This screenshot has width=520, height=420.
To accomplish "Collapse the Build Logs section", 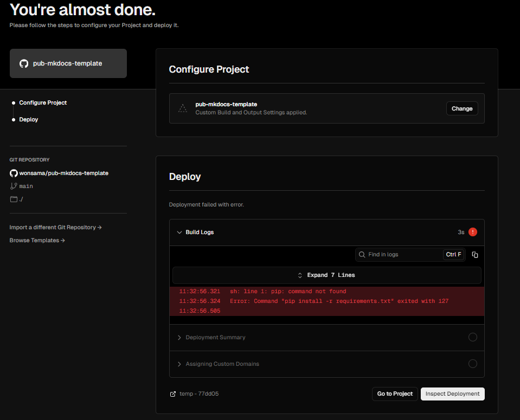I will 195,232.
